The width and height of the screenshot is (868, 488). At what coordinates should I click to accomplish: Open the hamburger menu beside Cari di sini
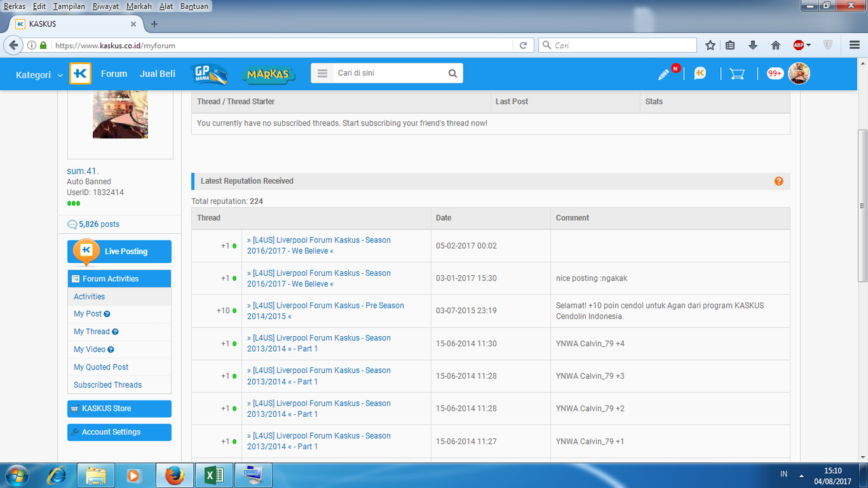click(322, 74)
